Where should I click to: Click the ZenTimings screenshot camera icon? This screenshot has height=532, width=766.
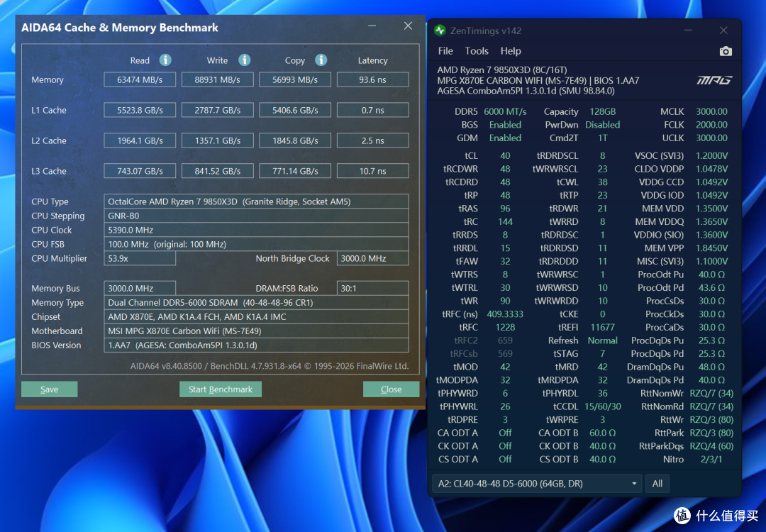[726, 51]
